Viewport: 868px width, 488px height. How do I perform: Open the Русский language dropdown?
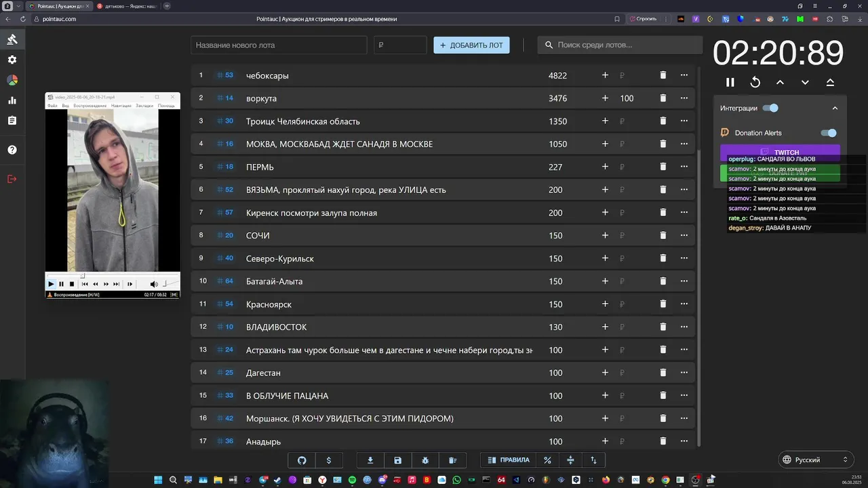click(x=815, y=460)
